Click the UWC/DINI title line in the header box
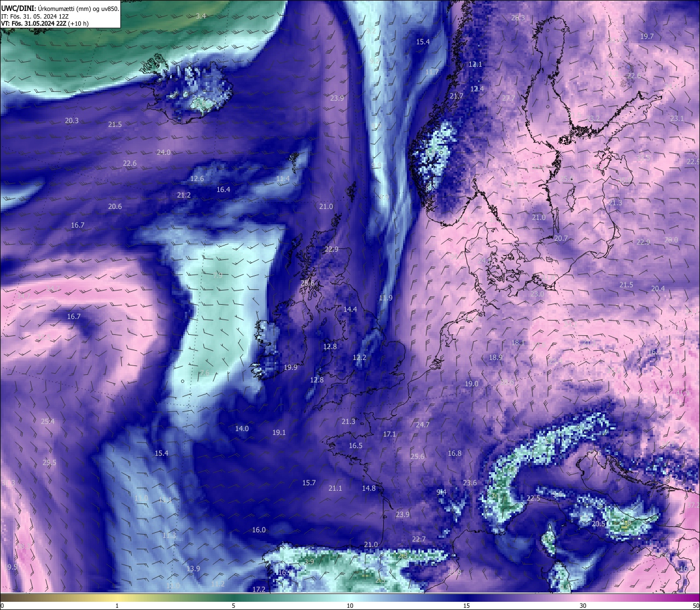 coord(60,8)
